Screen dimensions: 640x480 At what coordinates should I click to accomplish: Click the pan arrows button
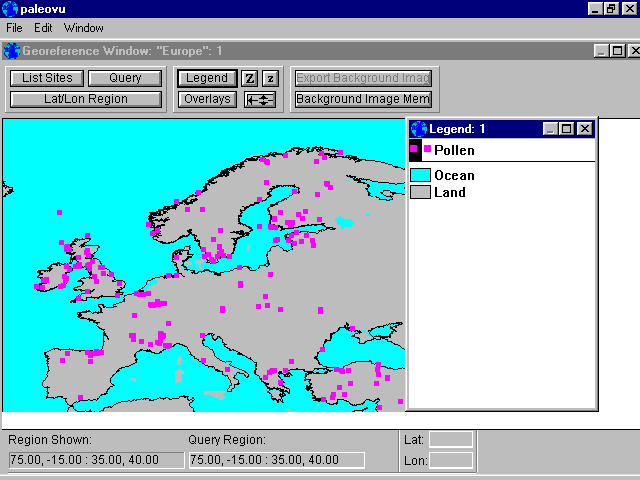tap(260, 99)
